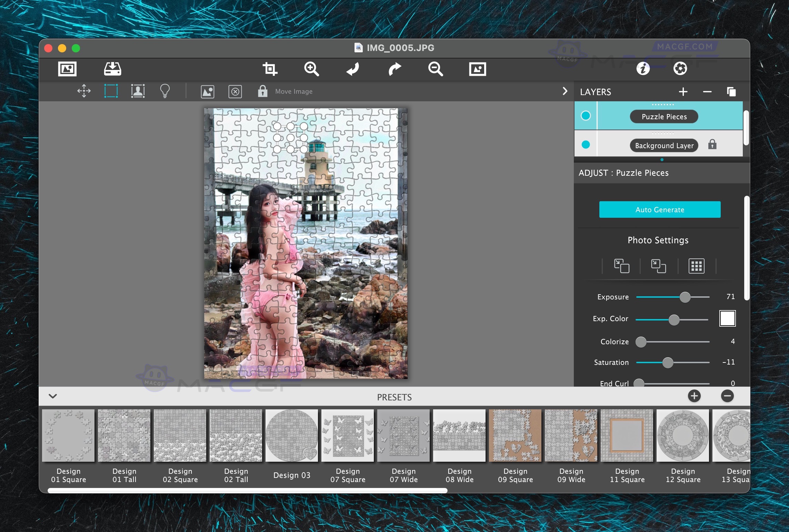Zoom in using the magnifier plus icon
Screen dimensions: 789x532
coord(311,69)
